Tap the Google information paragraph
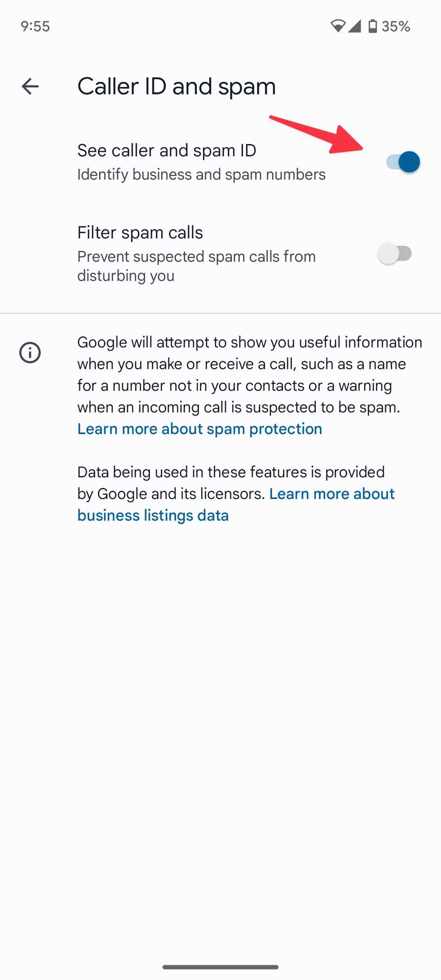This screenshot has width=441, height=980. pyautogui.click(x=249, y=374)
